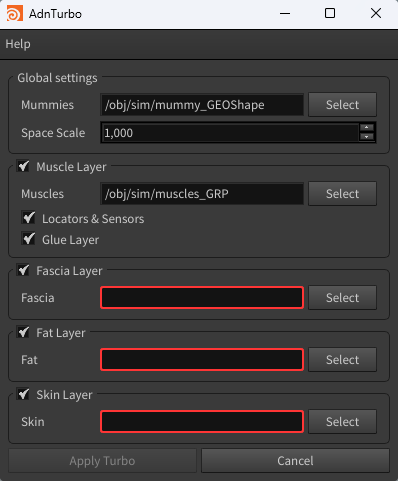Uncheck the Glue Layer option
The image size is (398, 481).
(x=29, y=239)
